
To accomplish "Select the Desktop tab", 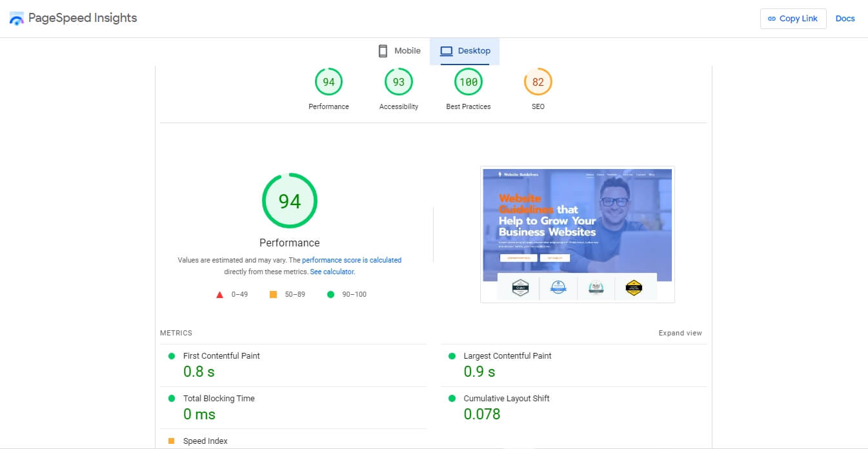I will tap(465, 51).
